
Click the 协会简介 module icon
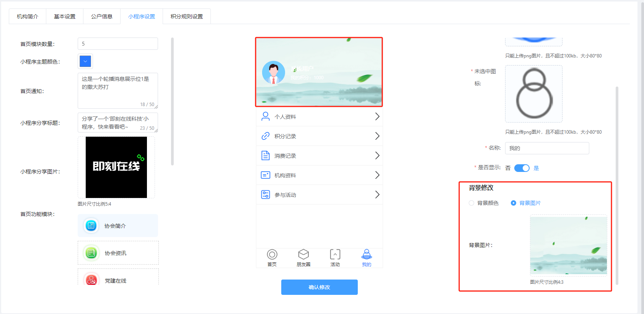pyautogui.click(x=91, y=226)
